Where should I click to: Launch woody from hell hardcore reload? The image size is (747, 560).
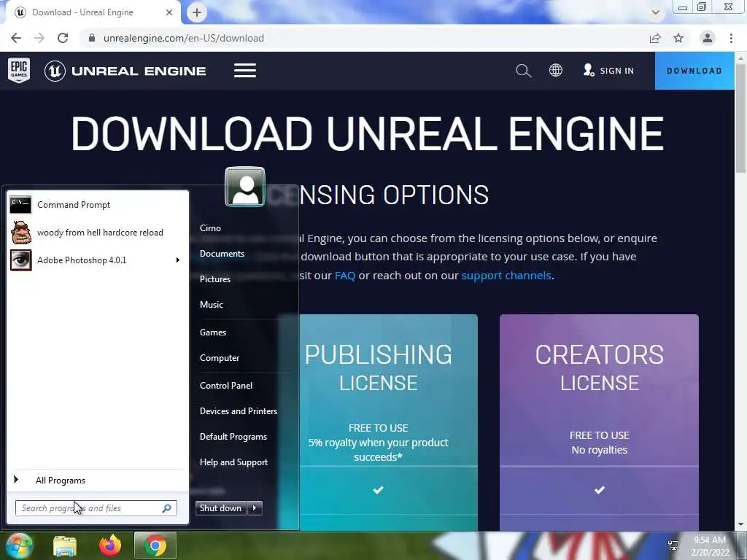pyautogui.click(x=97, y=233)
